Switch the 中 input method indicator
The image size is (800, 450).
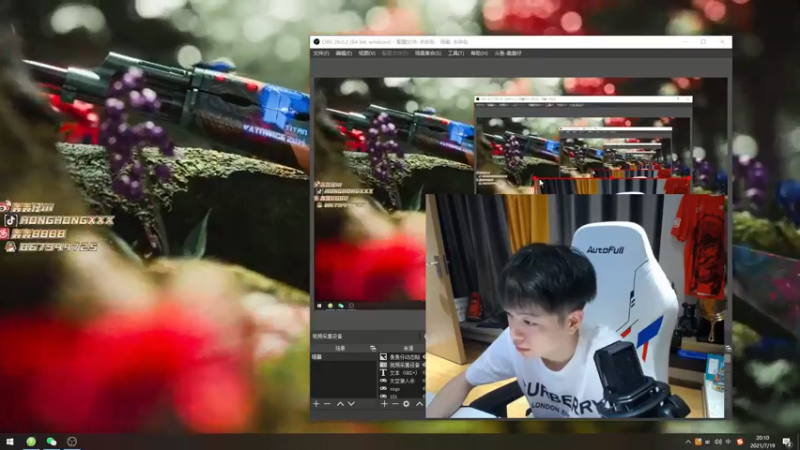coord(728,442)
